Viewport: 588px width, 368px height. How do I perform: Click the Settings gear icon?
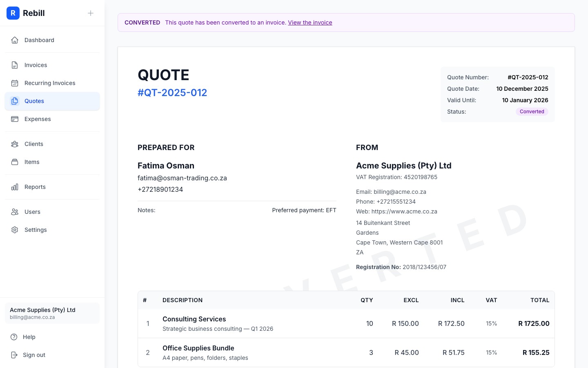(x=15, y=230)
